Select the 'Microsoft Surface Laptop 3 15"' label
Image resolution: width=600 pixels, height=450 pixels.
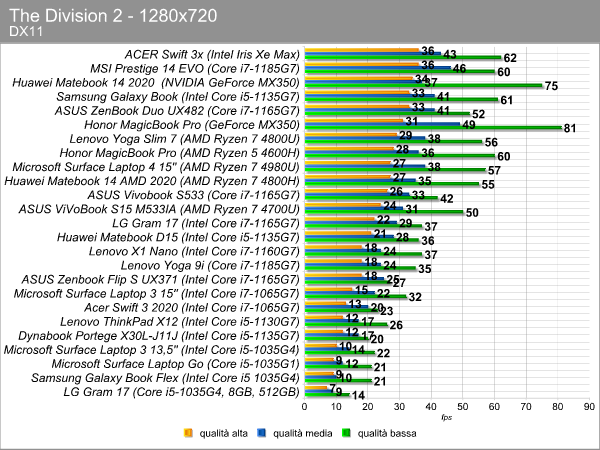(x=157, y=293)
